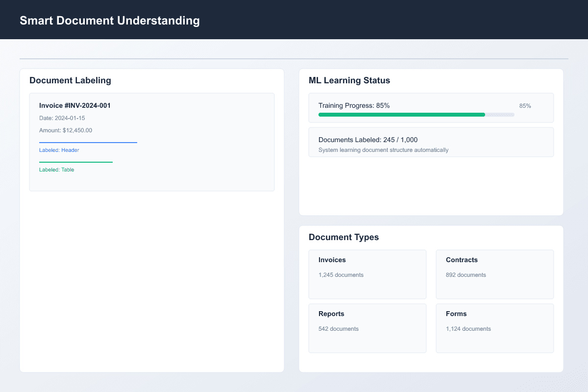Select the 85% progress label
The height and width of the screenshot is (392, 588).
click(525, 105)
